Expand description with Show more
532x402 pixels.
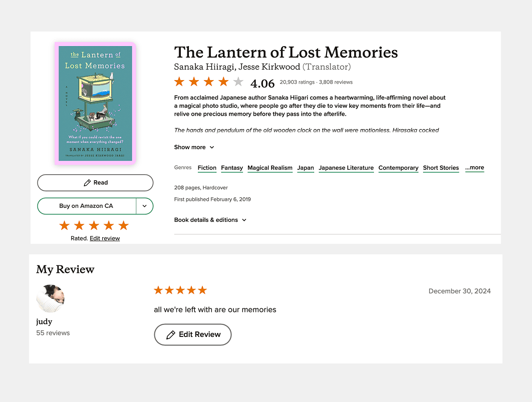click(x=194, y=147)
